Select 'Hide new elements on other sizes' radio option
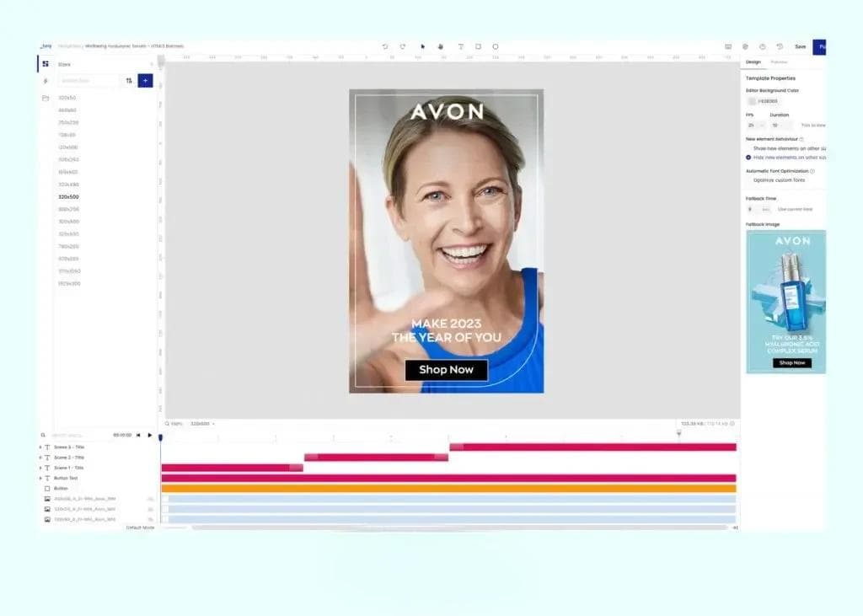Image resolution: width=863 pixels, height=616 pixels. [747, 158]
